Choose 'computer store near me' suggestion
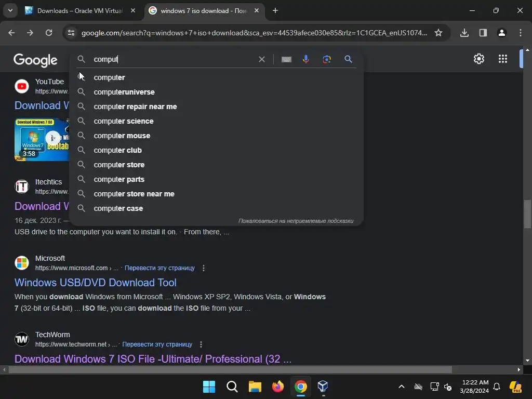The width and height of the screenshot is (532, 399). (x=216, y=194)
